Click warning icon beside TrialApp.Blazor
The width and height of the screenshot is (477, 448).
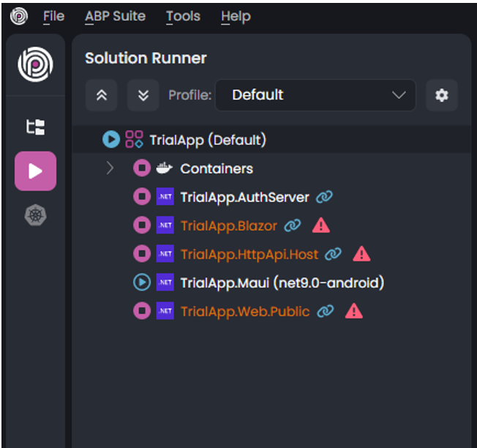coord(320,225)
